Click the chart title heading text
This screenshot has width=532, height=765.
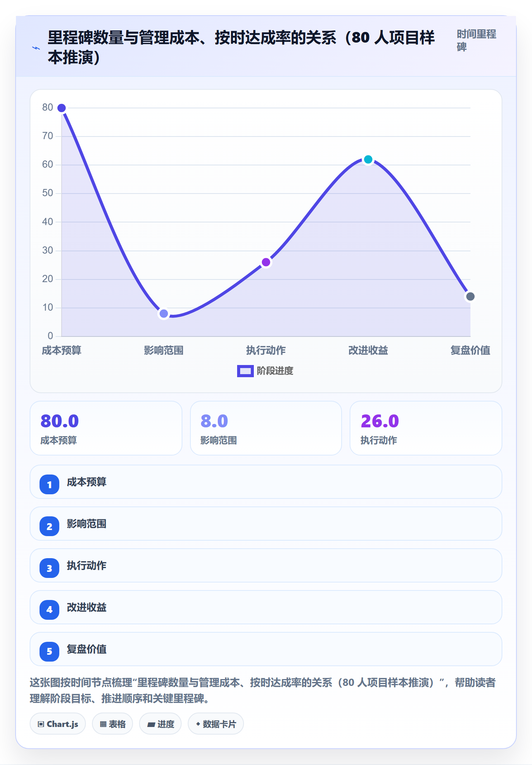[x=241, y=48]
